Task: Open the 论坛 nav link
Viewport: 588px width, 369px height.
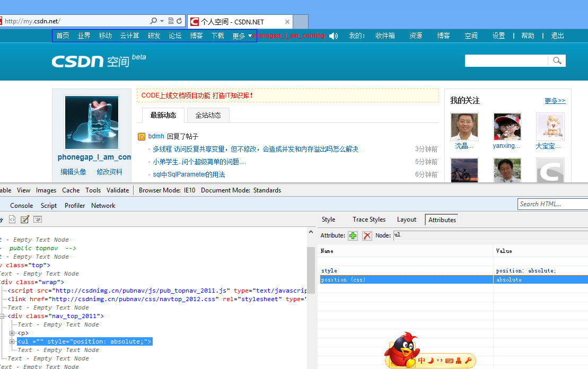Action: (x=175, y=36)
